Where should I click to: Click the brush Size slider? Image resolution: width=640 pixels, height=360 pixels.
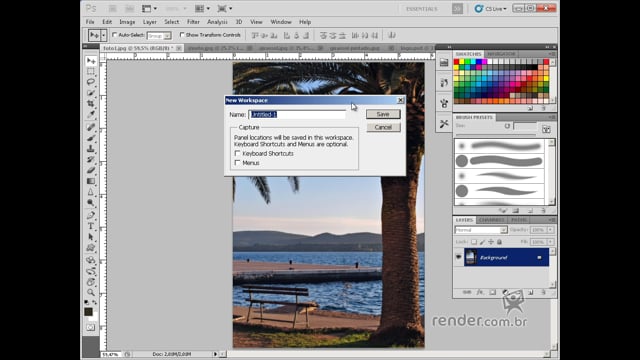(x=496, y=135)
